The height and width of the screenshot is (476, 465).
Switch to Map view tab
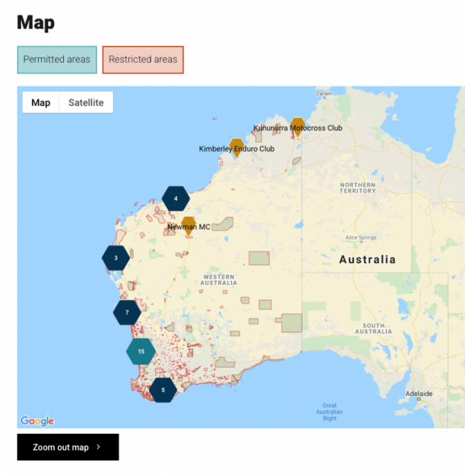(x=41, y=103)
